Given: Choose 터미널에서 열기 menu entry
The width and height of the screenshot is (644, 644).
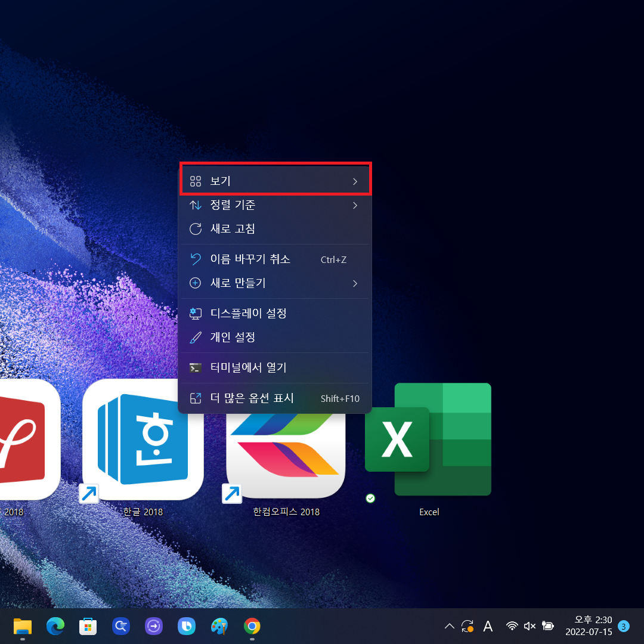Looking at the screenshot, I should 275,367.
